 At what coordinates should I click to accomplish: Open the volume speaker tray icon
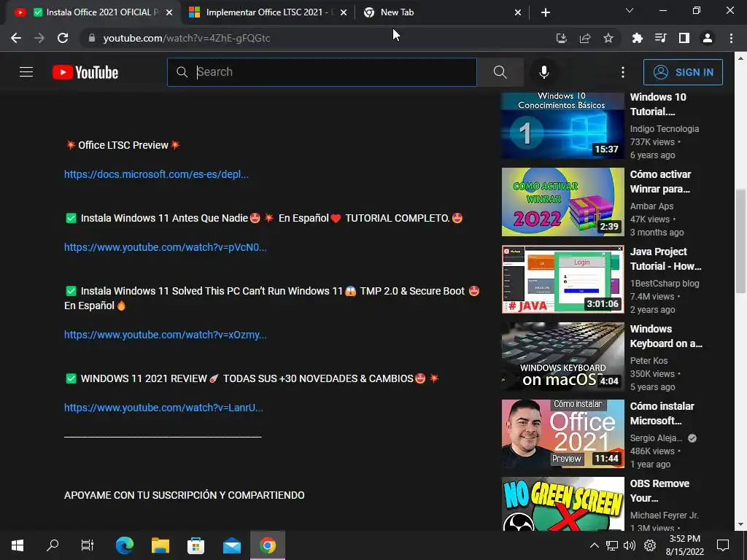point(630,545)
